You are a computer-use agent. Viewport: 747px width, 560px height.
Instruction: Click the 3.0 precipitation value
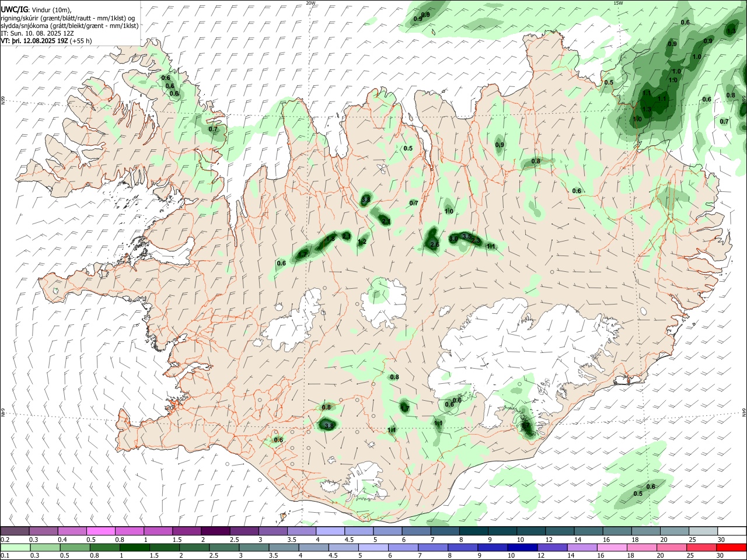point(453,239)
